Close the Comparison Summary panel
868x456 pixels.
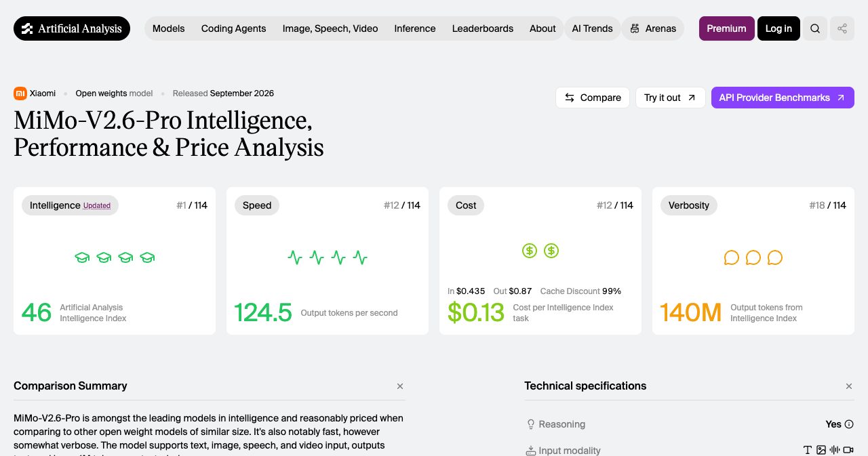[x=400, y=386]
